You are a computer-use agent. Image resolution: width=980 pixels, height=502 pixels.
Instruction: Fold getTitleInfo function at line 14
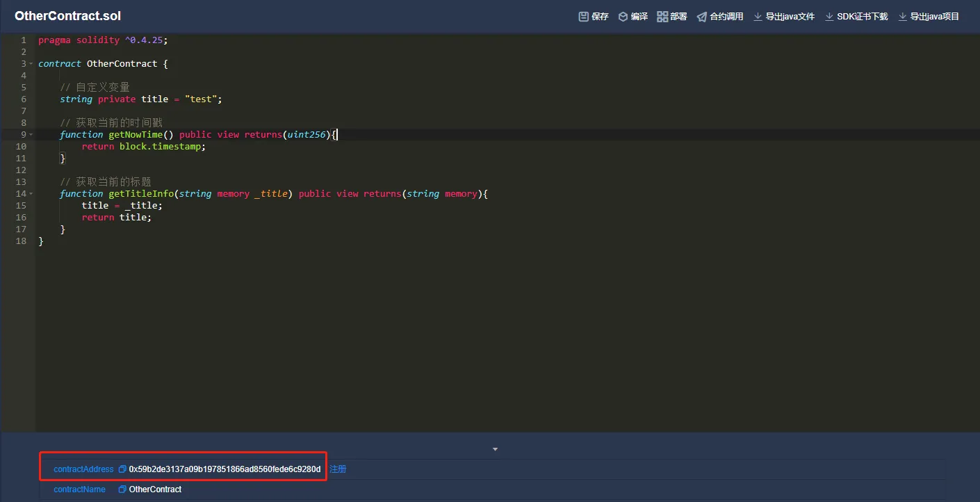click(x=31, y=194)
